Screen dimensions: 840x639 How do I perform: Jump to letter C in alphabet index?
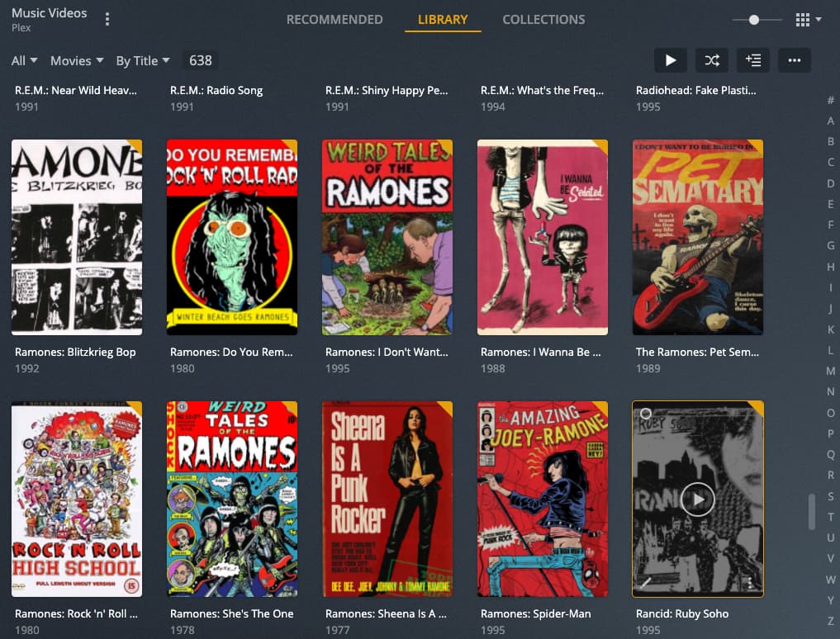pos(830,163)
